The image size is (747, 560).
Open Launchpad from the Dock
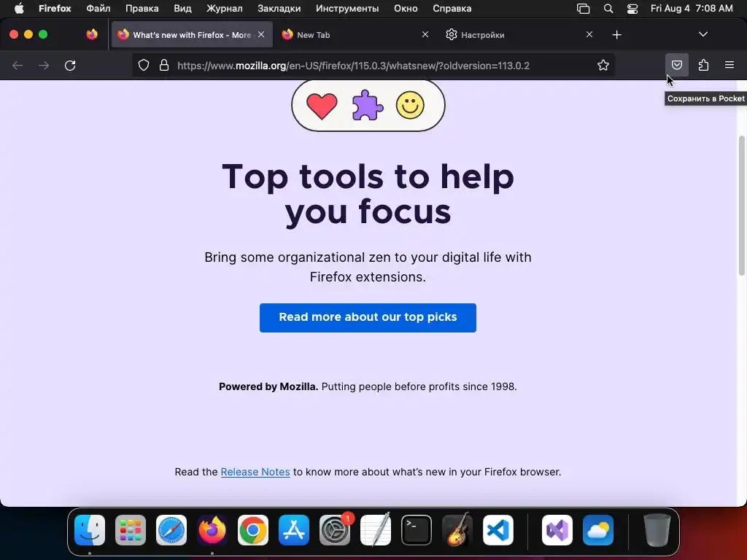point(131,530)
